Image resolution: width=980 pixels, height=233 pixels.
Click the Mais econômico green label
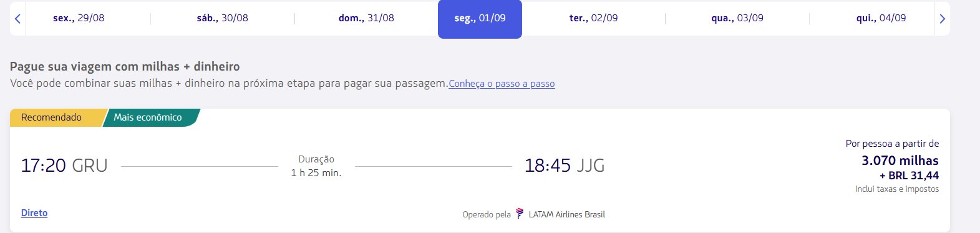point(150,117)
